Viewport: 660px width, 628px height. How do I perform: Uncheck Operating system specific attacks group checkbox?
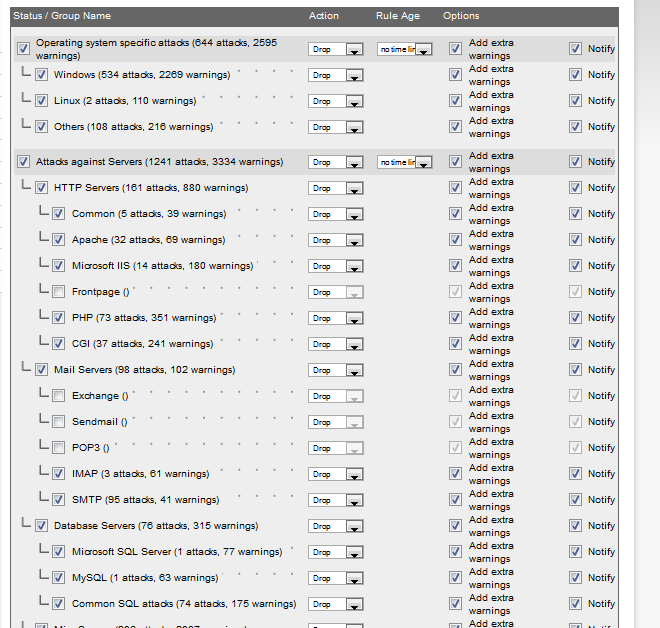24,48
